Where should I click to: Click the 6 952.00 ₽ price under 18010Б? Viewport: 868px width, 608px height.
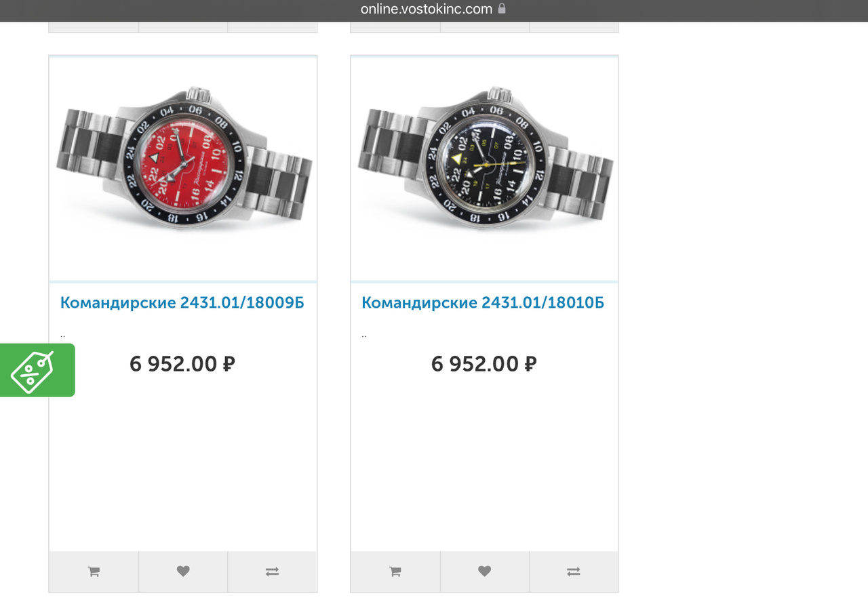click(x=484, y=364)
